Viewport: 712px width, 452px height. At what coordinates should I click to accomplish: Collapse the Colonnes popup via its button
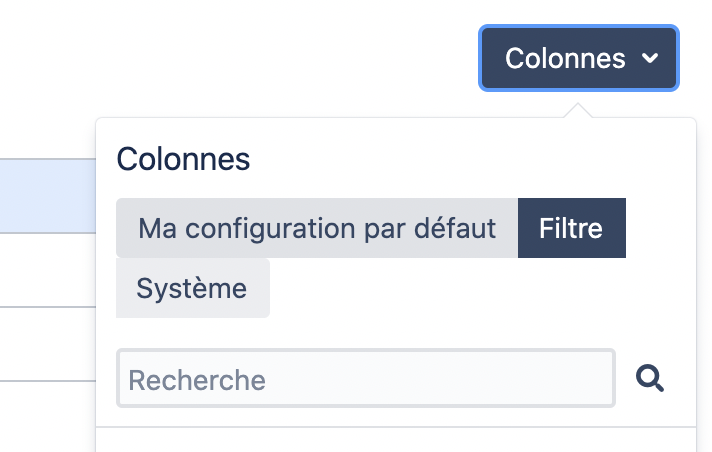click(578, 59)
